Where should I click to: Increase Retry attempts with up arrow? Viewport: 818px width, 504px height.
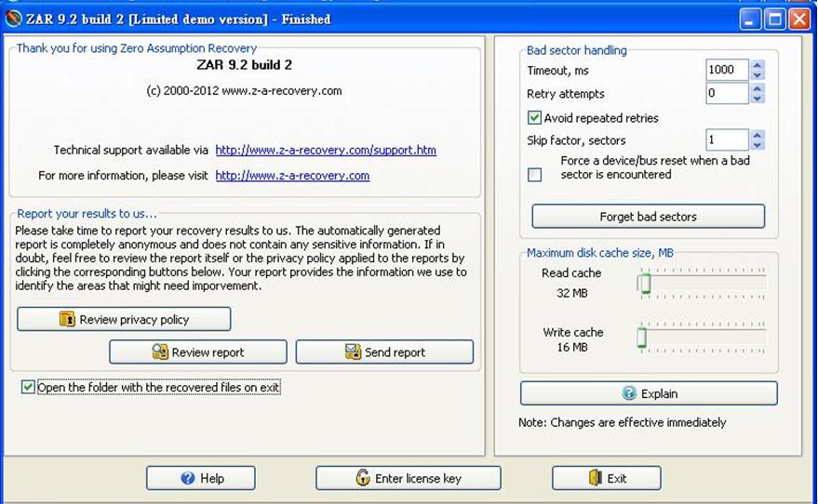758,88
